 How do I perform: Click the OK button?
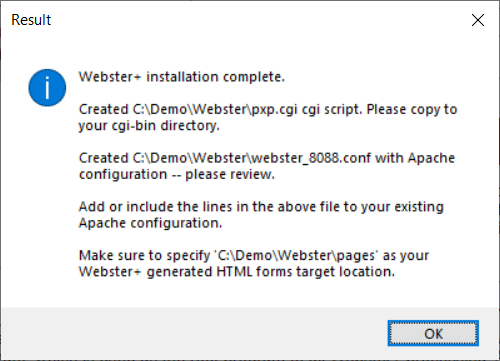pos(433,333)
